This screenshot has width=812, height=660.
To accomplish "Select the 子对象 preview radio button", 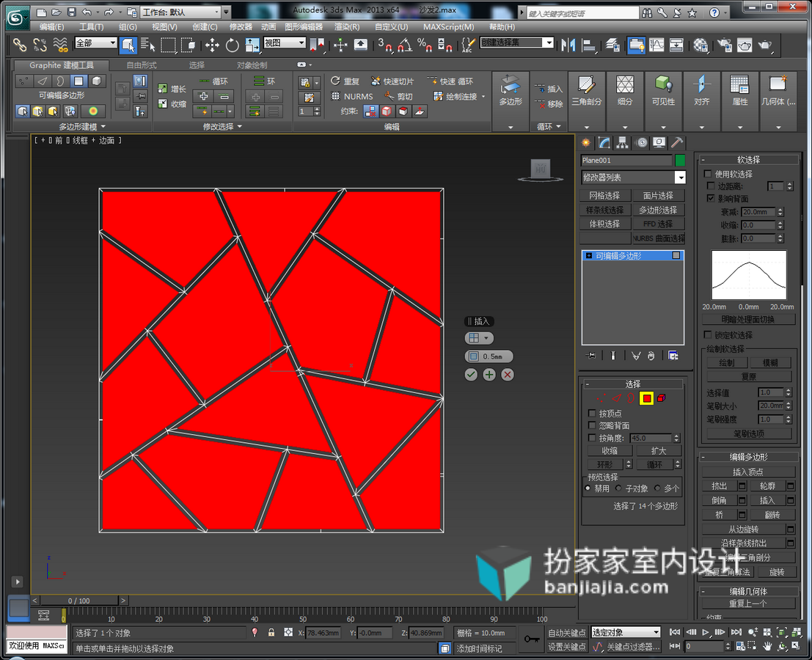I will tap(618, 488).
